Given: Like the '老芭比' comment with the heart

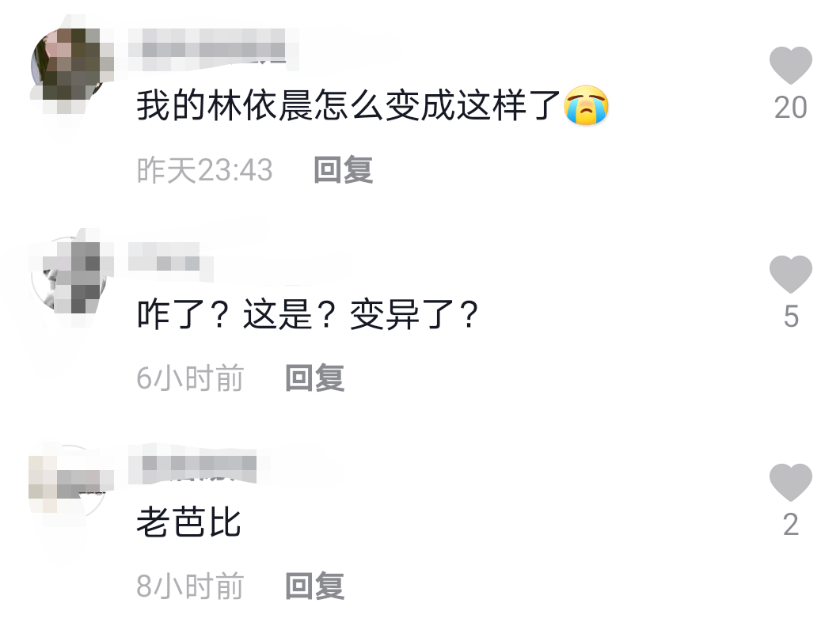Looking at the screenshot, I should pos(791,482).
